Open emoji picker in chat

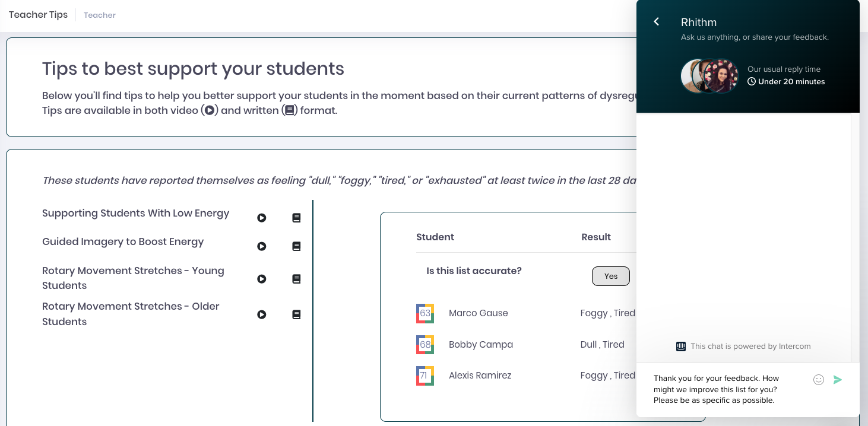819,380
